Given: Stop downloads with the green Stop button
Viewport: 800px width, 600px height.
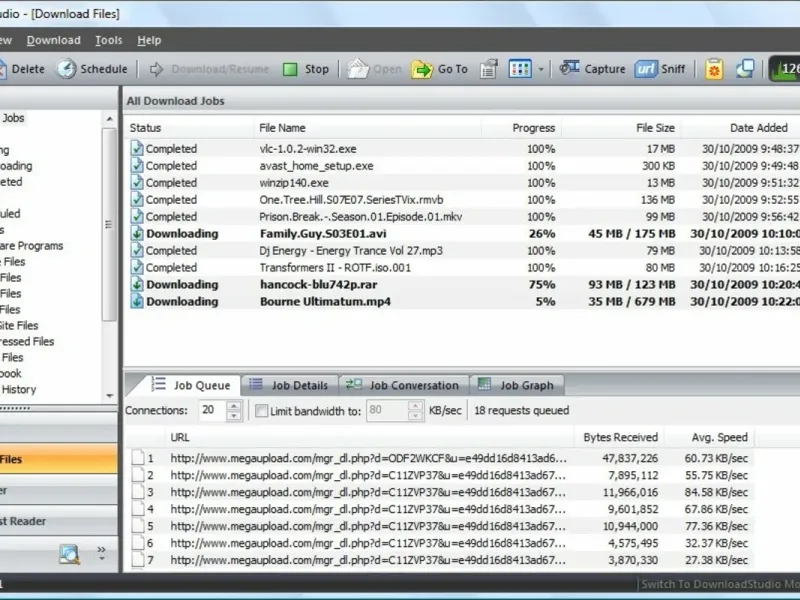Looking at the screenshot, I should 306,69.
